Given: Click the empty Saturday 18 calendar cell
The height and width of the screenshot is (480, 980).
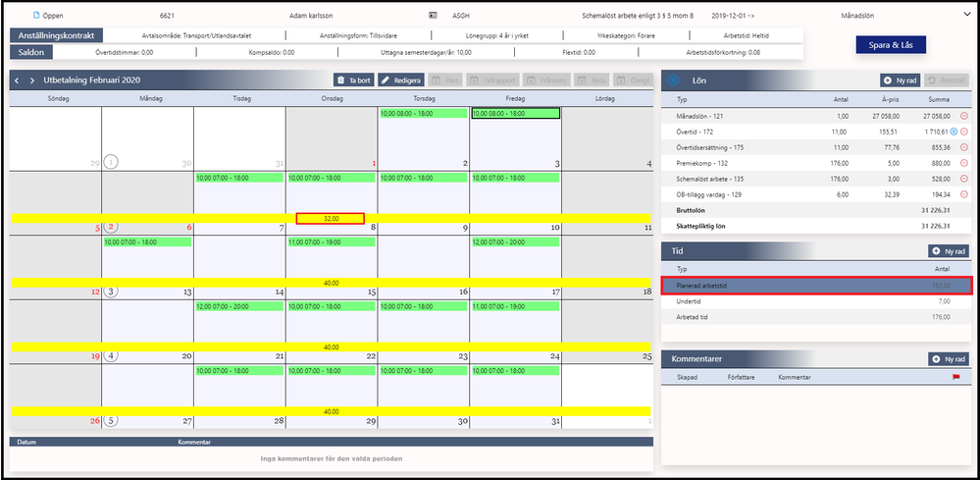Looking at the screenshot, I should coord(607,269).
